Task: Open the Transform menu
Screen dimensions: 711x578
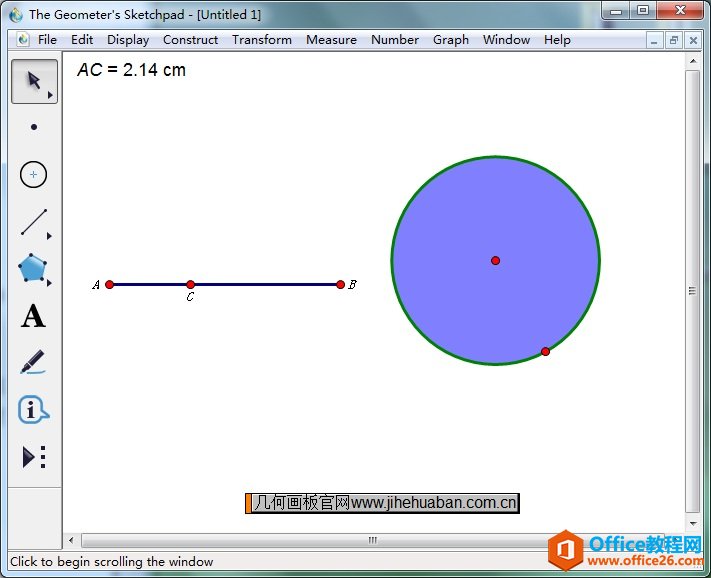Action: (262, 40)
